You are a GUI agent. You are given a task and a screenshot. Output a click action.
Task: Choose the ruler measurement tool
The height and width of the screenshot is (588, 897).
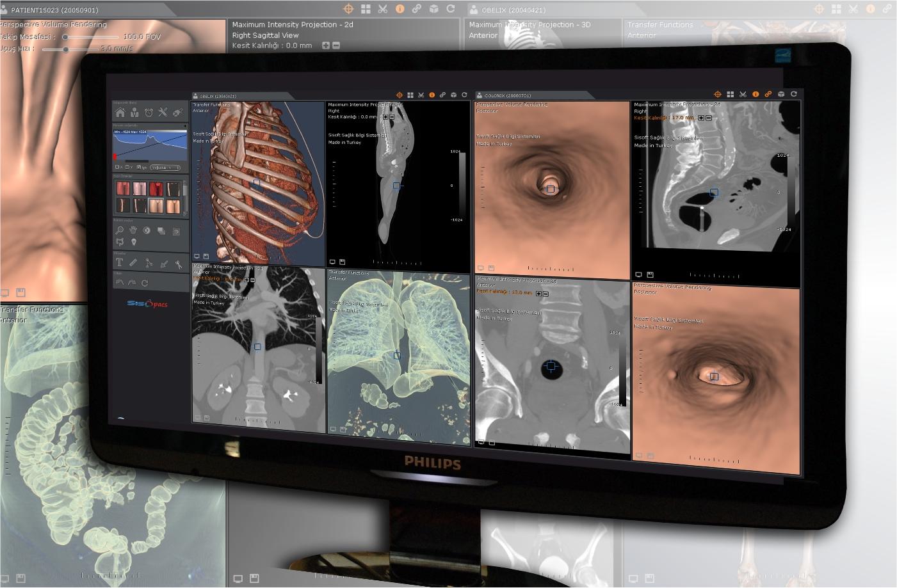[x=133, y=262]
